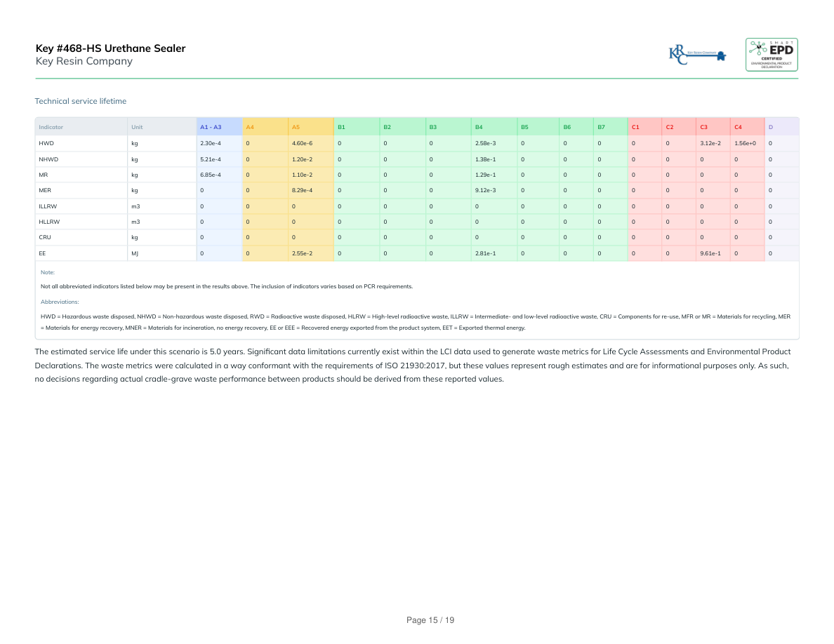The image size is (834, 644).
Task: Click the NHWD row label
Action: pyautogui.click(x=48, y=159)
